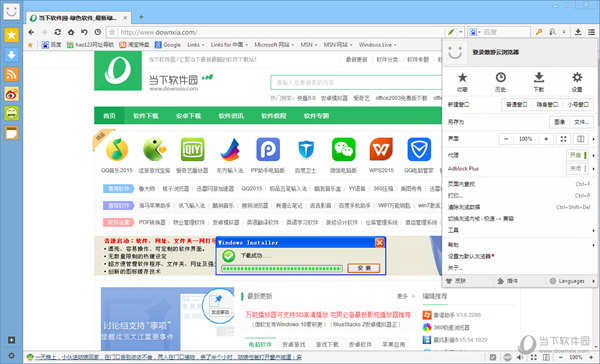Expand the proxy options arrow
600x364 pixels.
coord(593,155)
